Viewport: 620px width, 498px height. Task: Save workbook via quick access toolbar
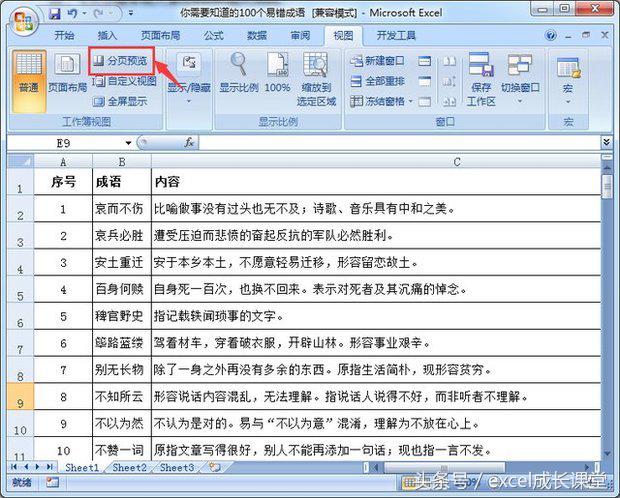click(54, 14)
